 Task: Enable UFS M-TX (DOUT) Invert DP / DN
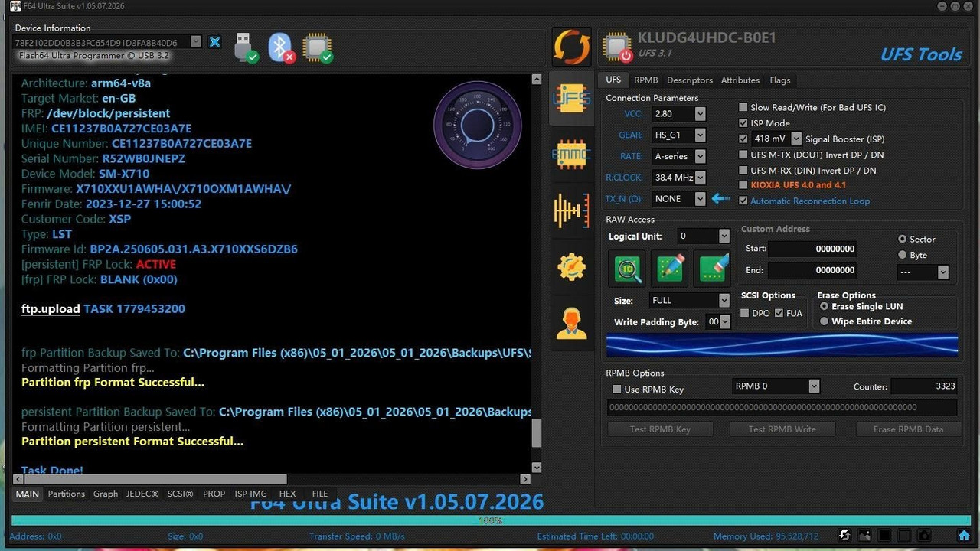743,155
